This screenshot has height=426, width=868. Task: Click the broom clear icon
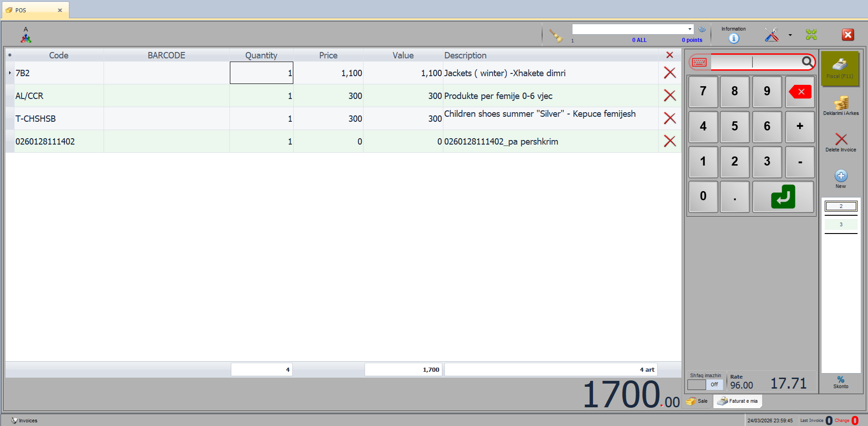click(556, 36)
